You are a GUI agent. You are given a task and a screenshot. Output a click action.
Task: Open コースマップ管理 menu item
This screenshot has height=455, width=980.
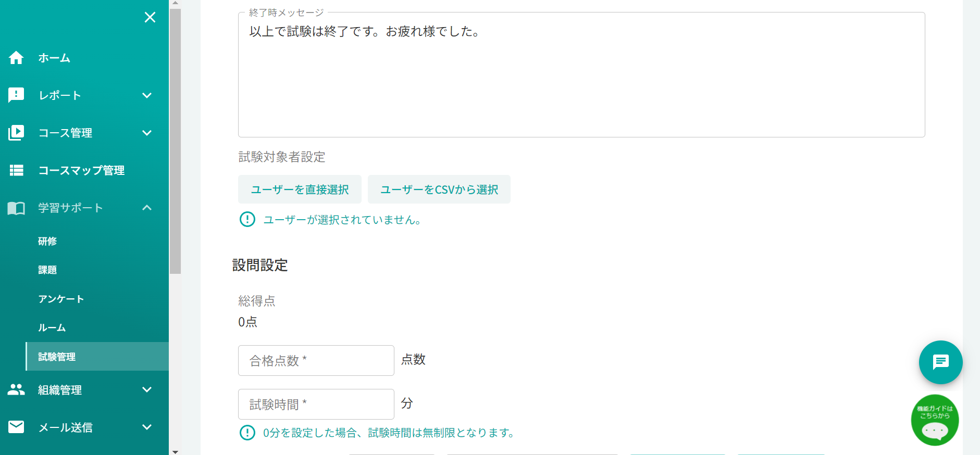click(81, 170)
